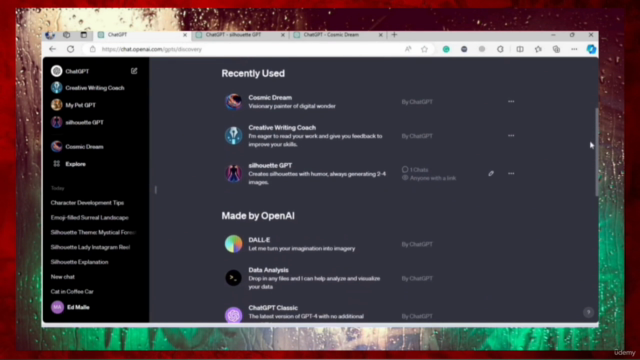Open browser favorites list icon

pos(538,49)
